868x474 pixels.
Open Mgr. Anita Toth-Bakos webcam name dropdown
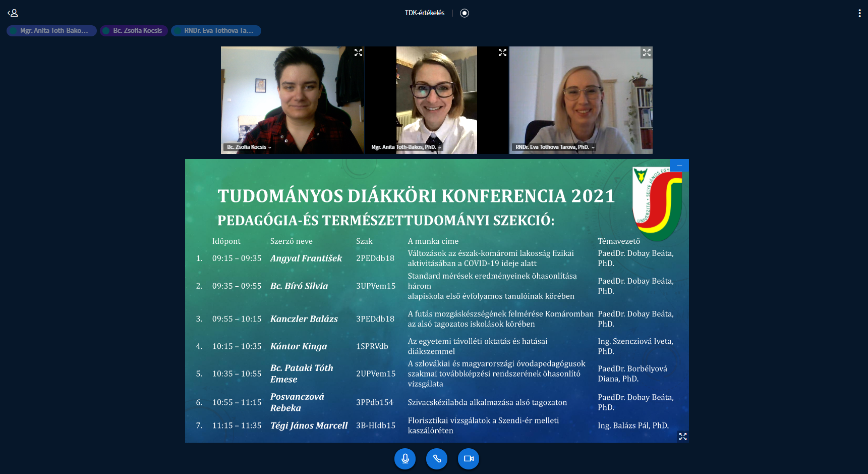tap(406, 147)
